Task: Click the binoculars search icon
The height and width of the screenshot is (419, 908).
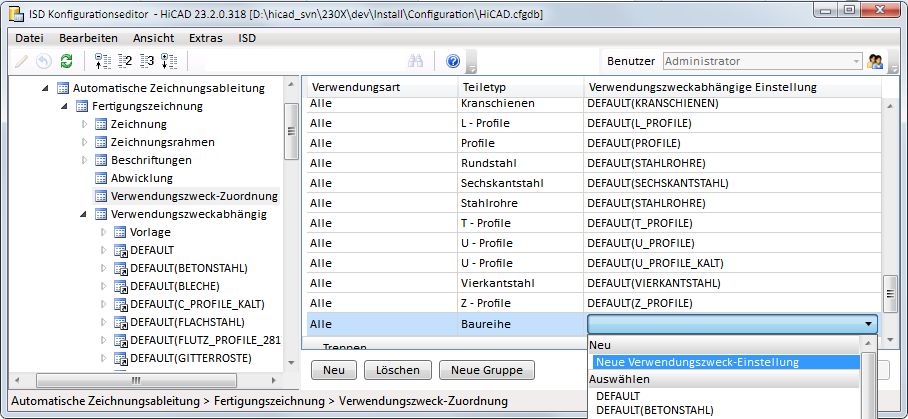Action: pos(416,61)
